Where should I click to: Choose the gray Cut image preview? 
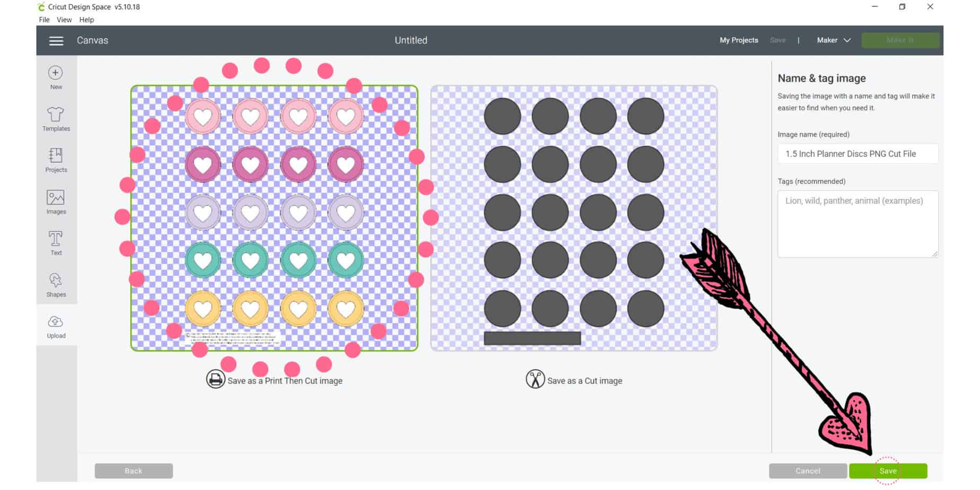(x=574, y=218)
